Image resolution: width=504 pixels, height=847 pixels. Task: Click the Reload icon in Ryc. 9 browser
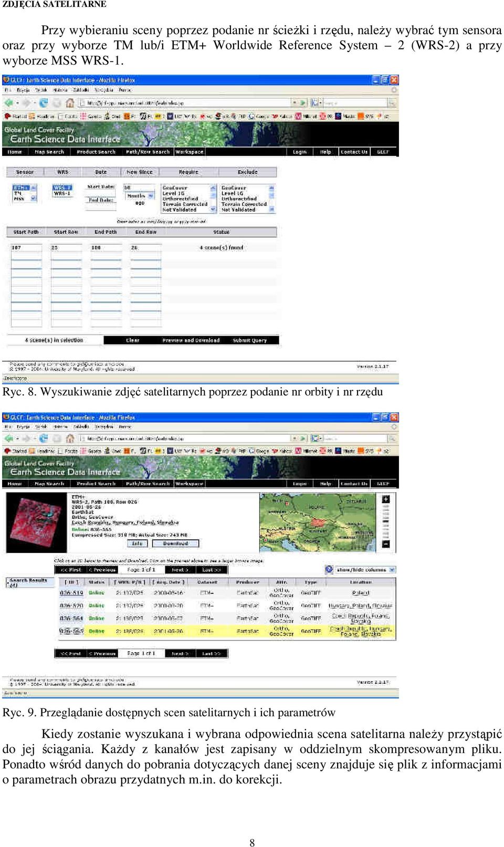44,438
